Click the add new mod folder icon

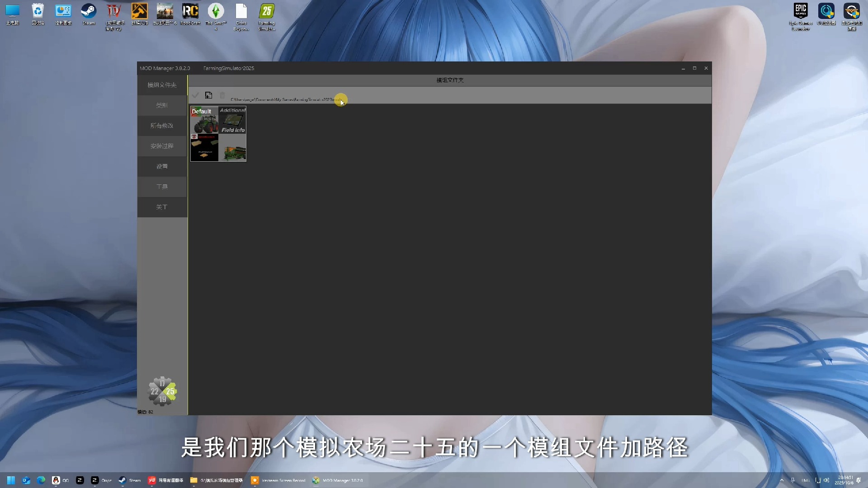[x=208, y=95]
